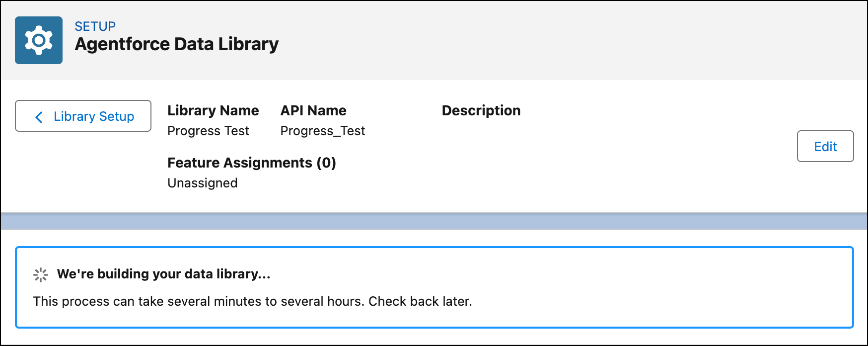Click the Edit button
Viewport: 868px width, 346px height.
tap(825, 146)
